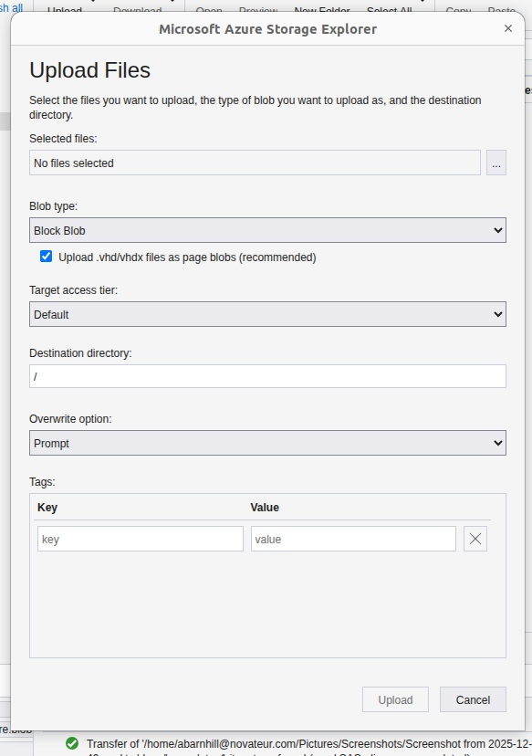Click the tag value input
Viewport: 532px width, 756px height.
coord(353,539)
